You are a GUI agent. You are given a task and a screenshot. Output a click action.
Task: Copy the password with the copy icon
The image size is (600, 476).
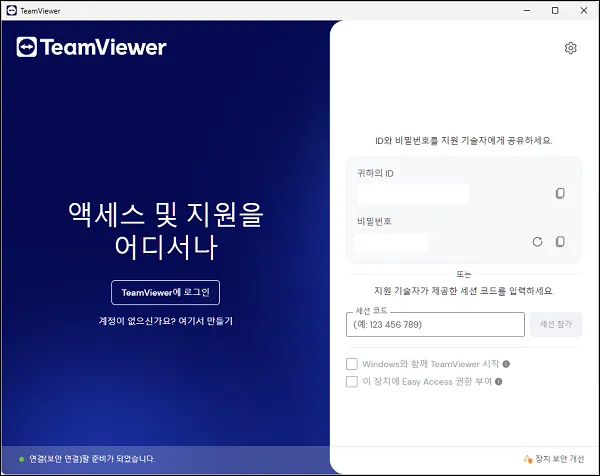[x=560, y=242]
